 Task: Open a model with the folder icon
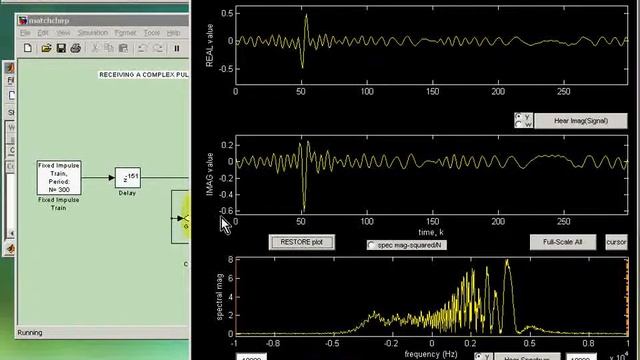pos(46,48)
